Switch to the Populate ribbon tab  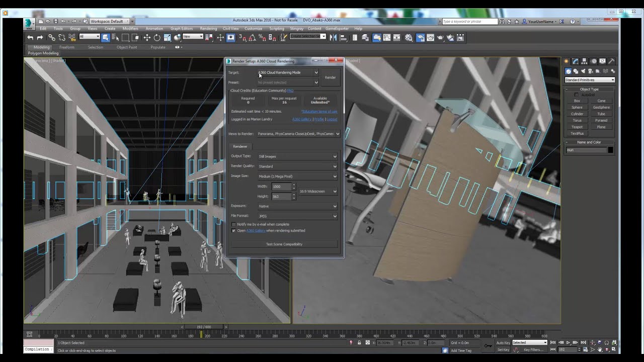158,47
